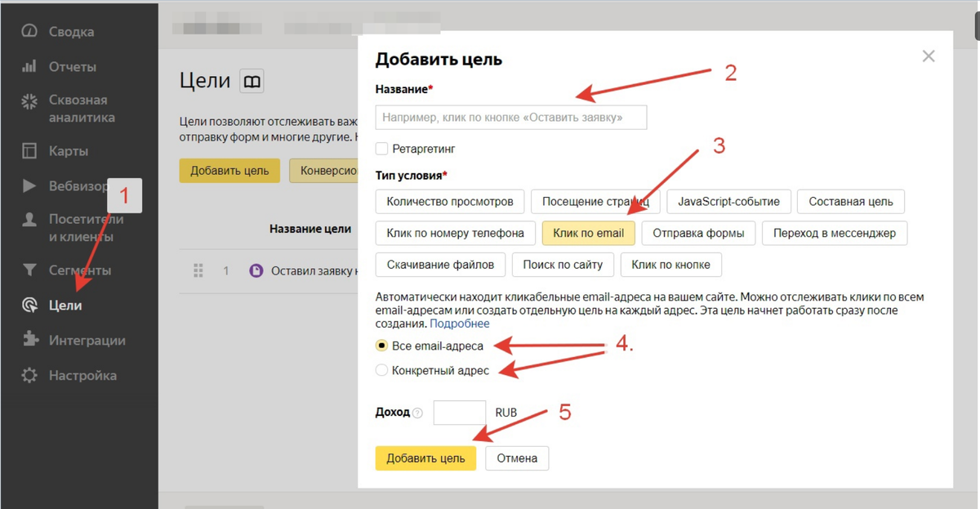The height and width of the screenshot is (509, 980).
Task: Select the Клик по email condition type
Action: pos(589,233)
